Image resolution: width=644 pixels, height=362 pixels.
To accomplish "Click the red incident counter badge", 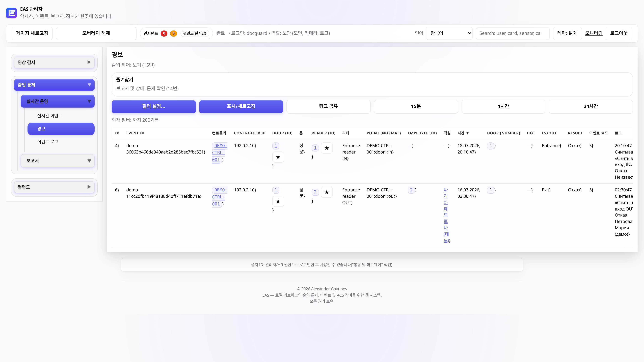I will [x=164, y=33].
